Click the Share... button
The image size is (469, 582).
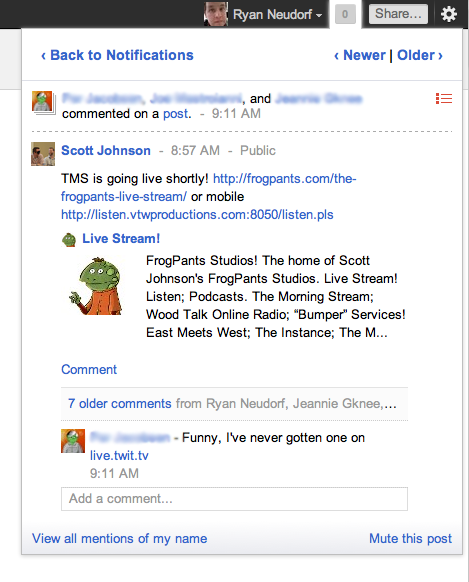click(x=398, y=14)
